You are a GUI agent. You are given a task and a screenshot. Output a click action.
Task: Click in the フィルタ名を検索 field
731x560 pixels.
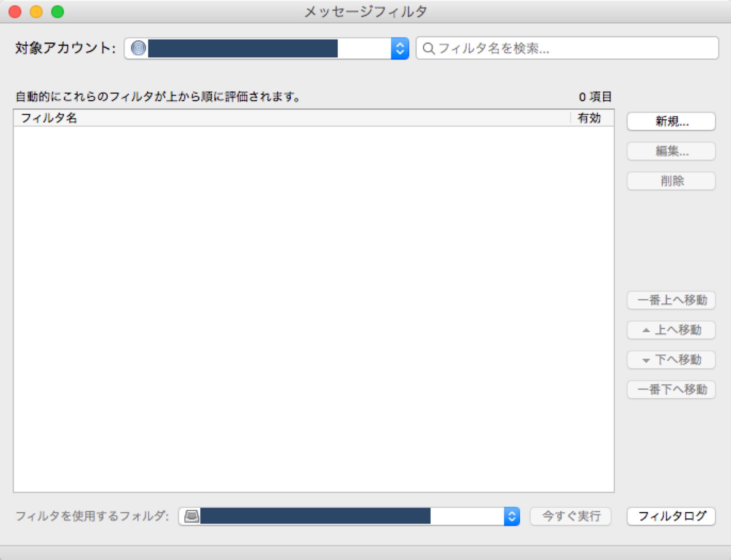click(x=571, y=48)
